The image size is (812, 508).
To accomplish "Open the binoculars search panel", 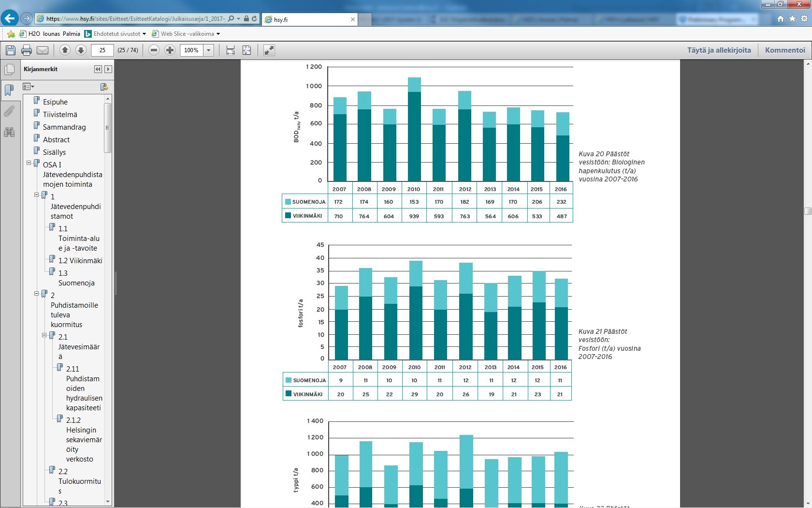I will 9,132.
